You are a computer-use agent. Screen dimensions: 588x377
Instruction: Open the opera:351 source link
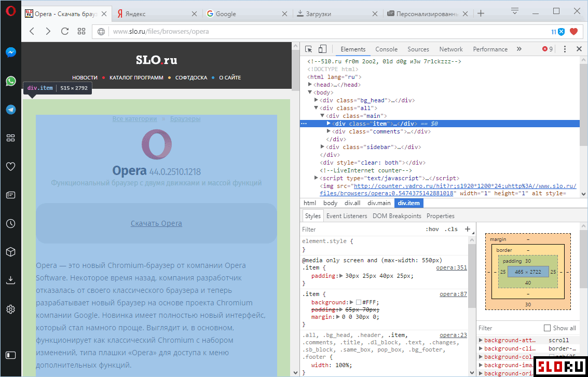point(452,268)
